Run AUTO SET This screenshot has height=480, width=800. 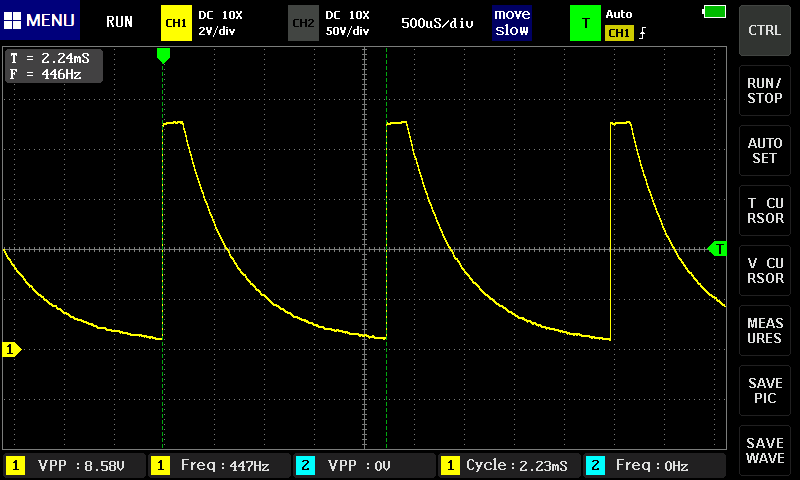tap(764, 150)
